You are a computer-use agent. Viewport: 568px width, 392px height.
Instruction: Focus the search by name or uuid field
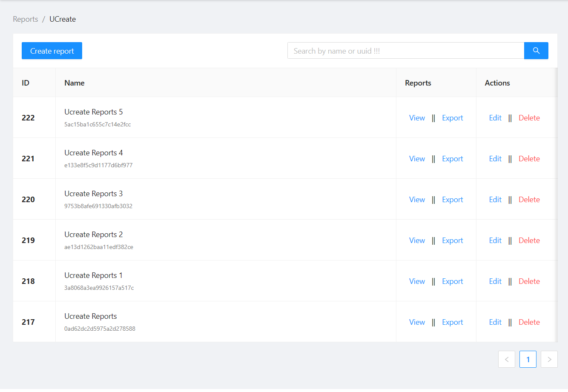tap(406, 51)
